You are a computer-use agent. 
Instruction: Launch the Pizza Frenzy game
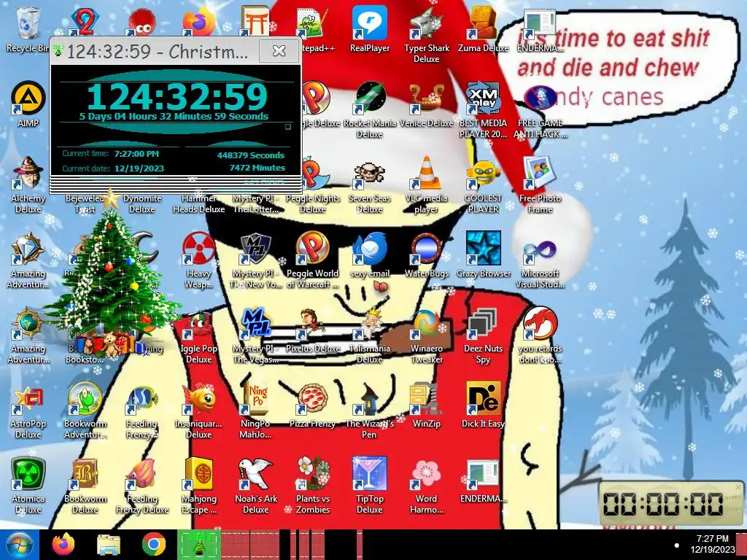[x=312, y=405]
